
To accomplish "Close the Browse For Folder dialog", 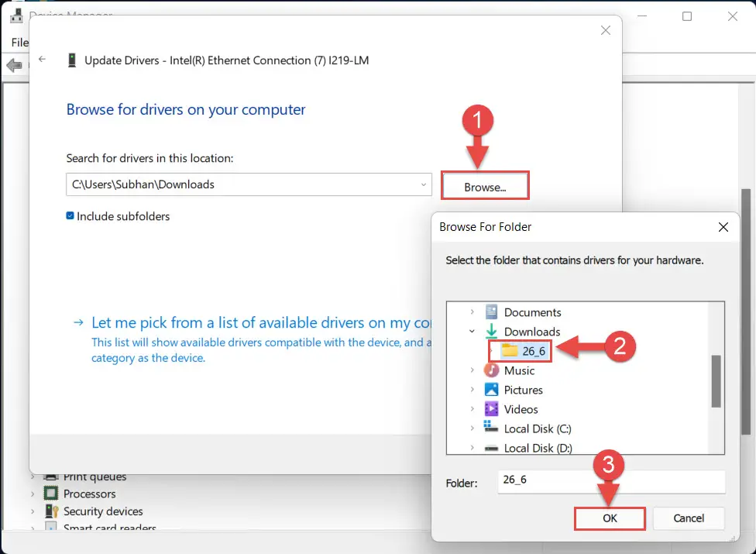I will 723,227.
